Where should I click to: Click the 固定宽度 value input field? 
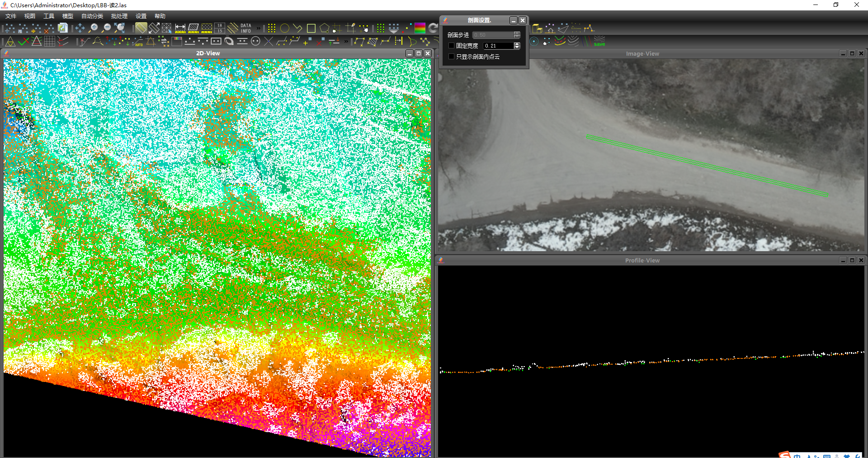(498, 46)
